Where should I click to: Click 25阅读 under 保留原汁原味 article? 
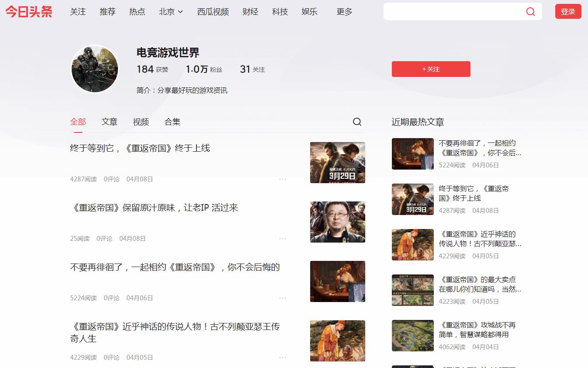click(80, 239)
